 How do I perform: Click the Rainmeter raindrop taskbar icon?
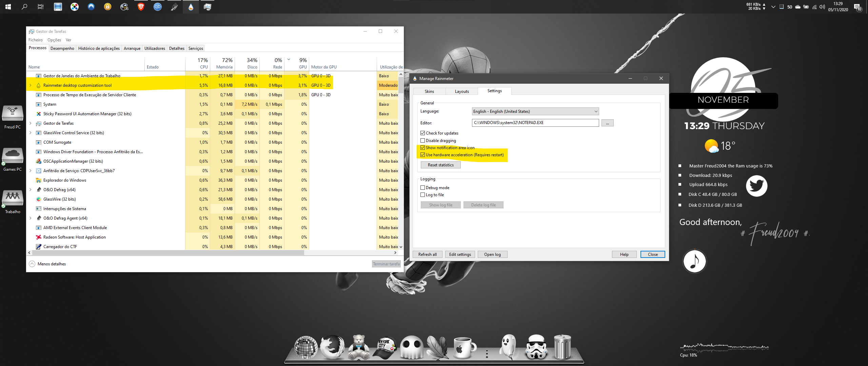[x=191, y=7]
